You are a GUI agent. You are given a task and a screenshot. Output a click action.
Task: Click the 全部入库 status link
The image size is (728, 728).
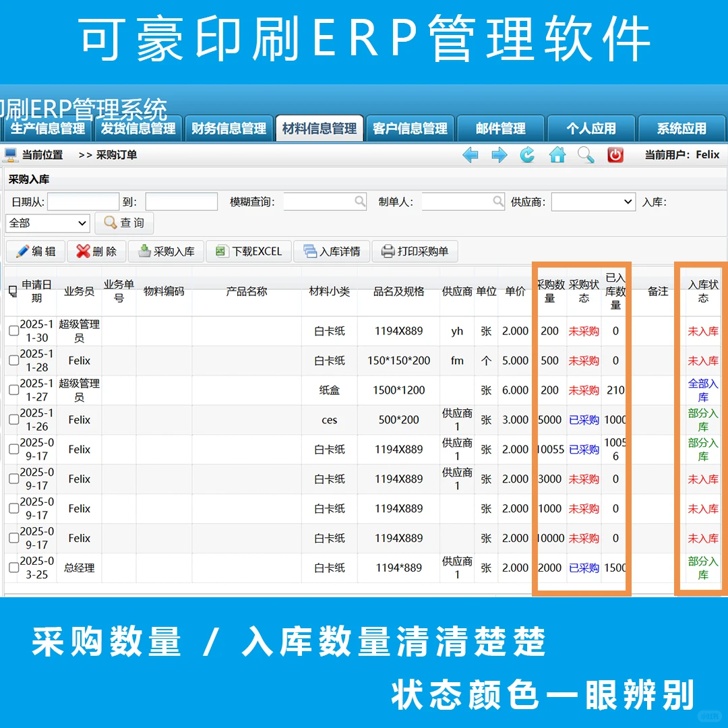click(x=702, y=390)
